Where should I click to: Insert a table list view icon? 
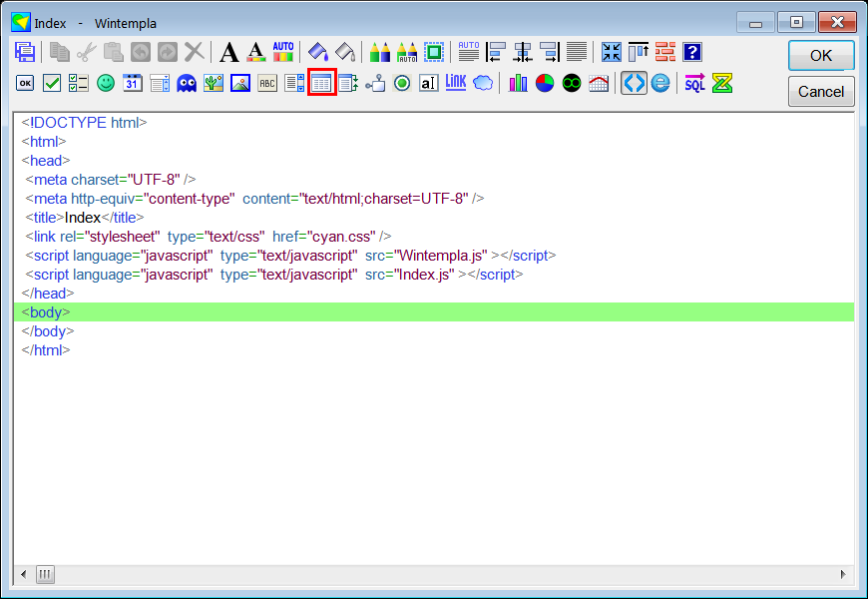(321, 83)
